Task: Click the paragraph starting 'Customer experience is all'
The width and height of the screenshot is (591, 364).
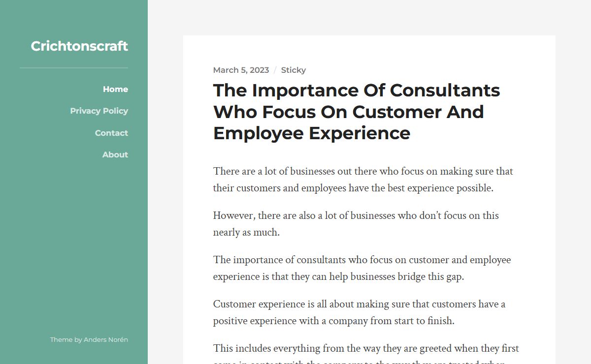Action: [x=360, y=312]
